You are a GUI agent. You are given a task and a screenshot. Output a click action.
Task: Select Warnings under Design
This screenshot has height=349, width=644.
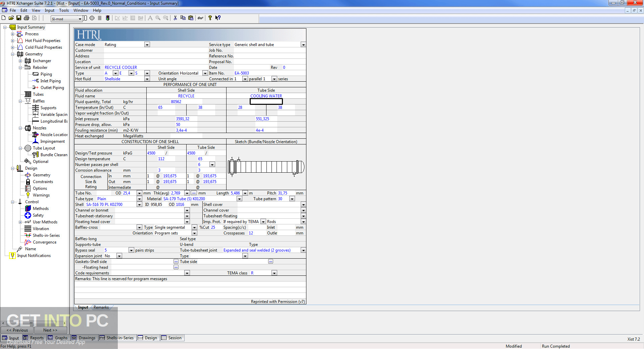click(x=41, y=195)
